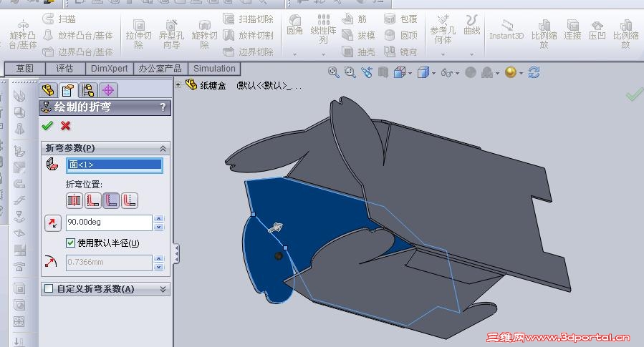Choose Material Inside bend position
The height and width of the screenshot is (347, 644).
[93, 200]
